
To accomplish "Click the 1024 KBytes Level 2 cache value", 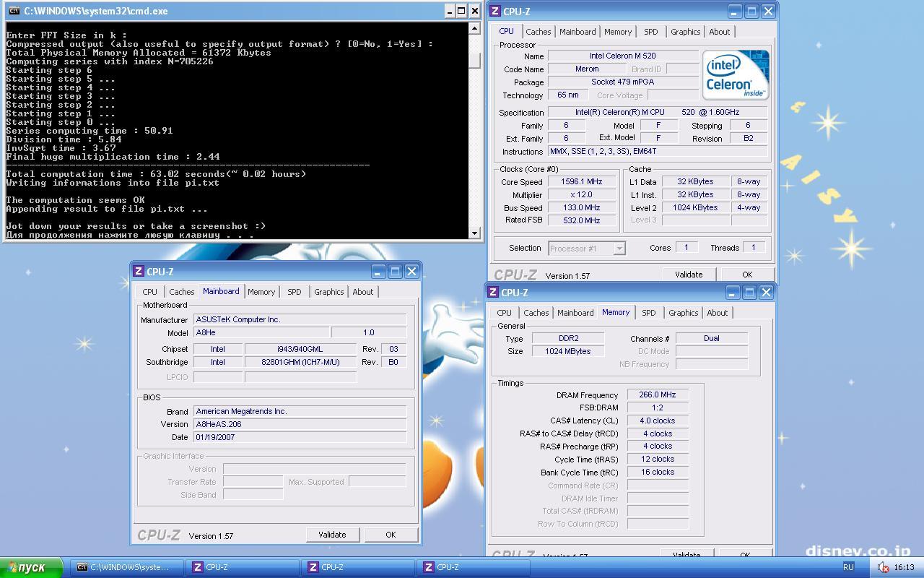I will point(696,207).
